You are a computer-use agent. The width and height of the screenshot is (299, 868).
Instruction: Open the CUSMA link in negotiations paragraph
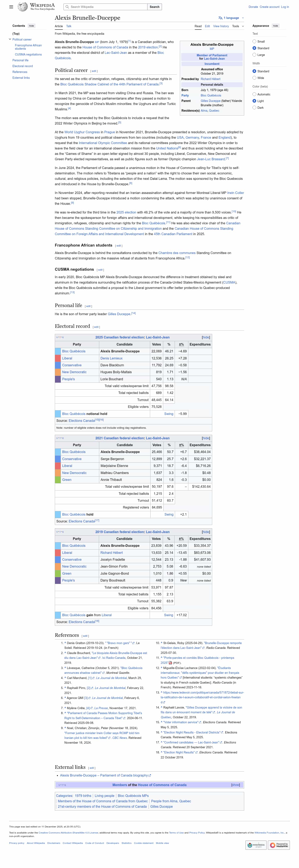click(229, 282)
